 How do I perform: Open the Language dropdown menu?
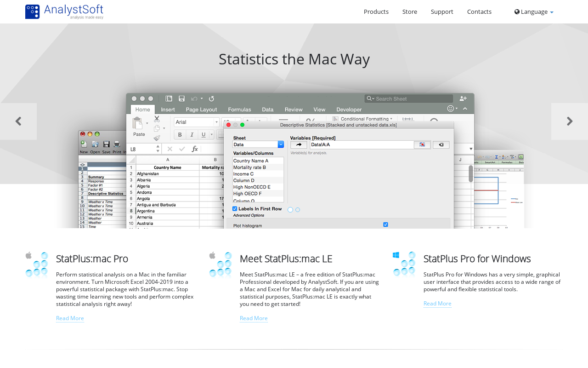click(x=534, y=11)
